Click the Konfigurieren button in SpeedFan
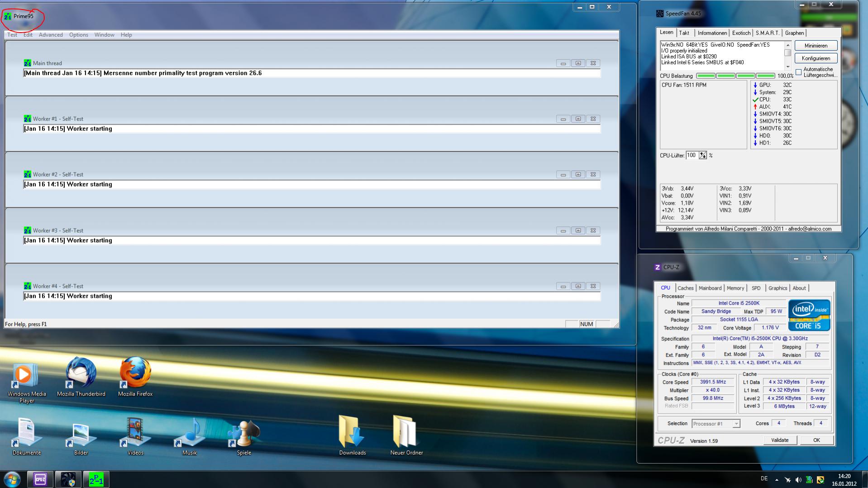868x488 pixels. click(816, 58)
